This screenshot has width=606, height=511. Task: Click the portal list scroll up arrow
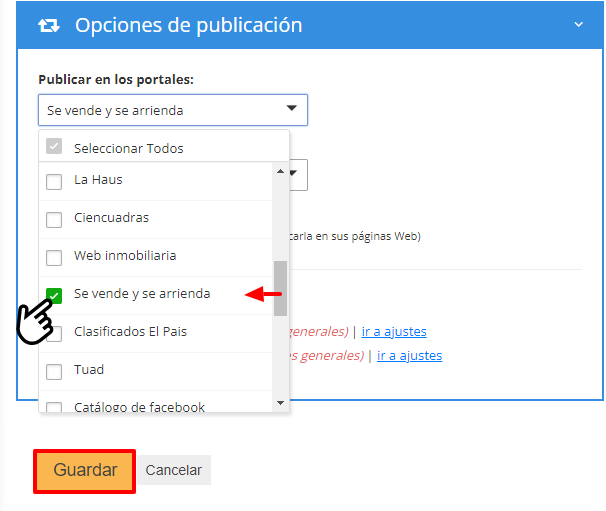[x=280, y=171]
